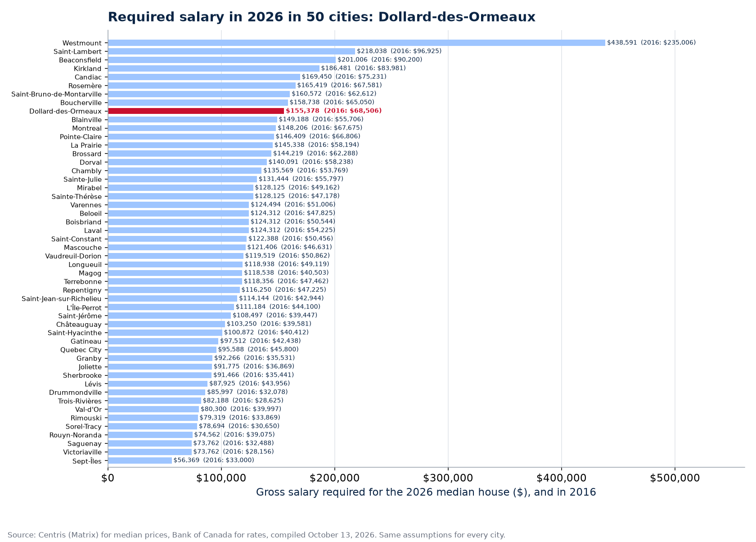
Task: Click the highlighted red Dollard-des-Ormeaux bar
Action: 196,111
